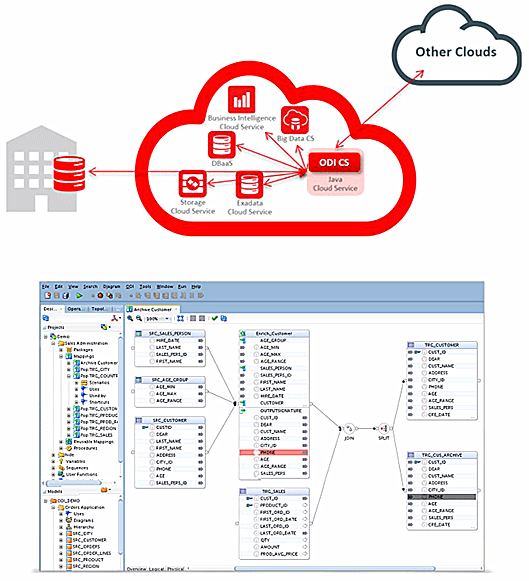Click the Other Clouds cloud shape

[456, 46]
